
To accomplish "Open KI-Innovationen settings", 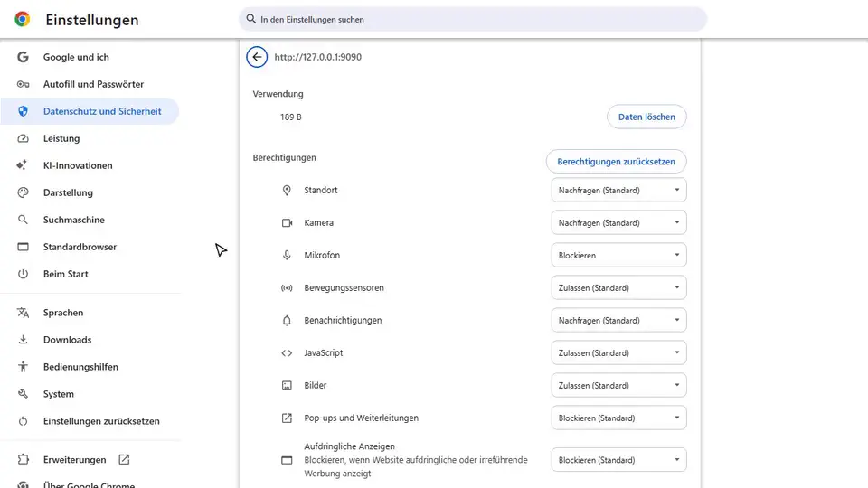I will [x=90, y=165].
